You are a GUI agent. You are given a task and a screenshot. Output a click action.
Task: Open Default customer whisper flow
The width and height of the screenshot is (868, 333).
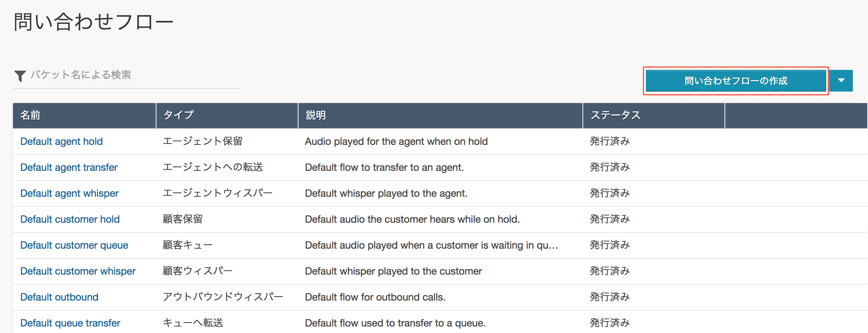tap(78, 271)
